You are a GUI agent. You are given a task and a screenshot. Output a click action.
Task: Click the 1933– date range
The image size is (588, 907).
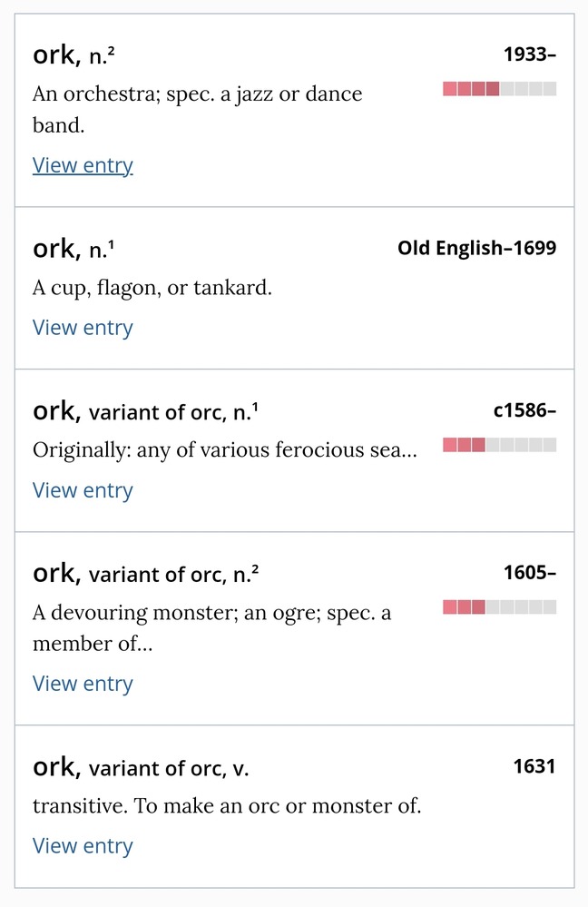coord(529,54)
